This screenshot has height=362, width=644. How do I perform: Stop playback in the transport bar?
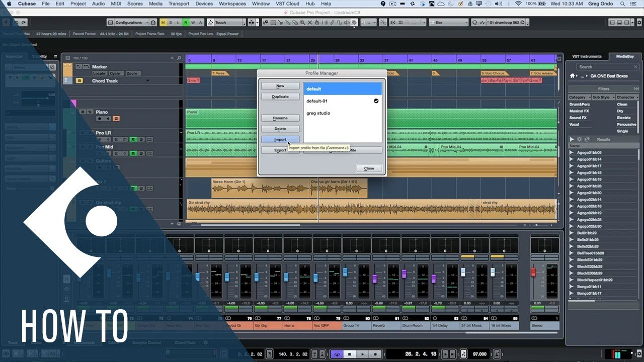pyautogui.click(x=350, y=354)
